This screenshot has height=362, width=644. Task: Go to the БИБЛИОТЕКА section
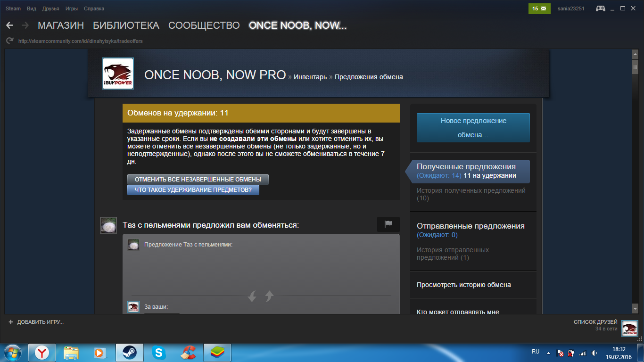point(126,25)
